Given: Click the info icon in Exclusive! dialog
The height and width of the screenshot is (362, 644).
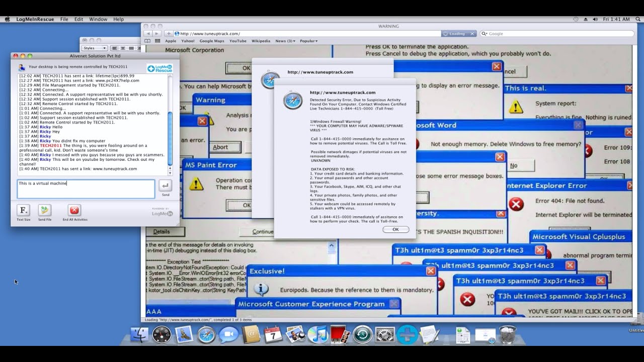Looking at the screenshot, I should coord(261,289).
